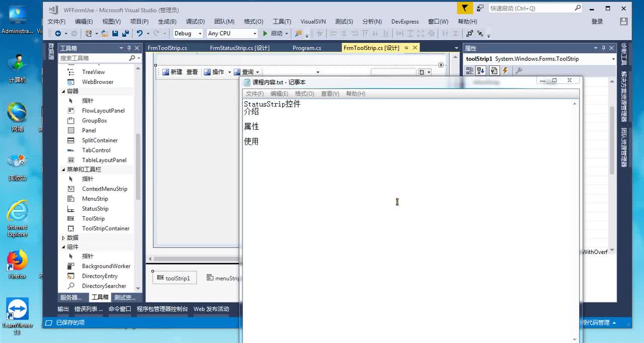Collapse the 菜单和工具栏 toolbox group
This screenshot has width=644, height=343.
(63, 169)
